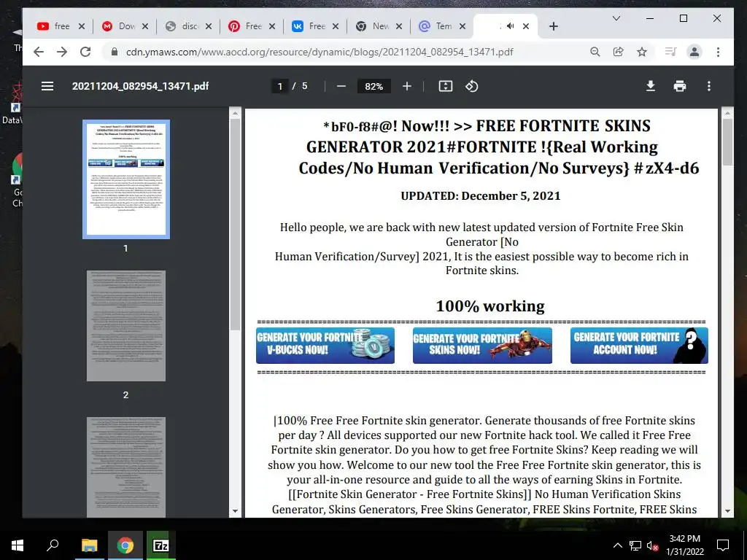Bookmark this page with the star
The height and width of the screenshot is (560, 747).
coord(642,52)
